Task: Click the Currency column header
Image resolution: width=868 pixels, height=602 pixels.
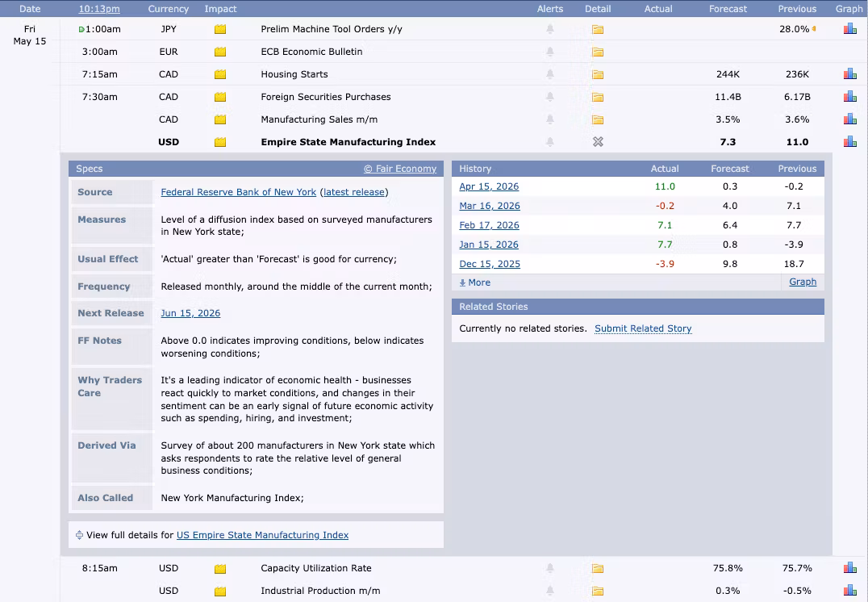Action: tap(169, 9)
